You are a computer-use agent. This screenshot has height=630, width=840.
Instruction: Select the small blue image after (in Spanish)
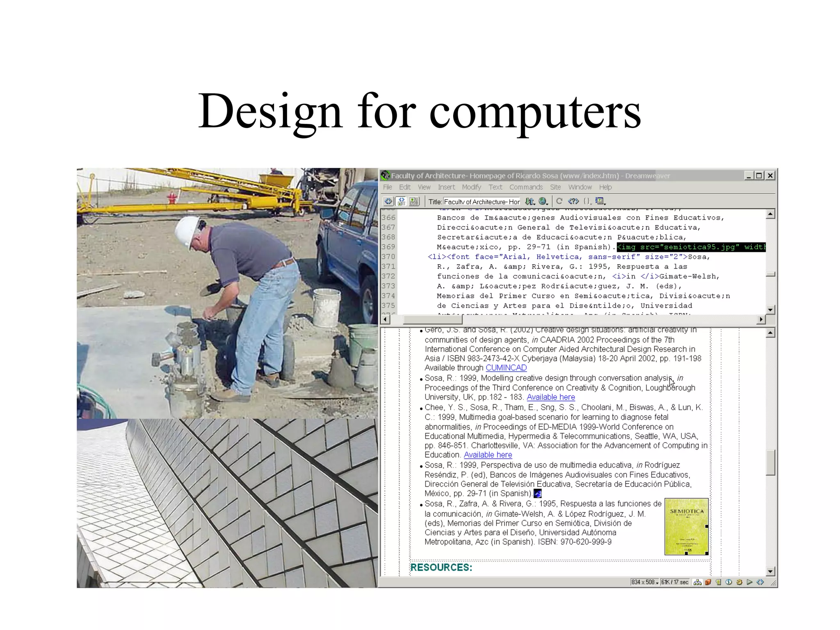[537, 494]
